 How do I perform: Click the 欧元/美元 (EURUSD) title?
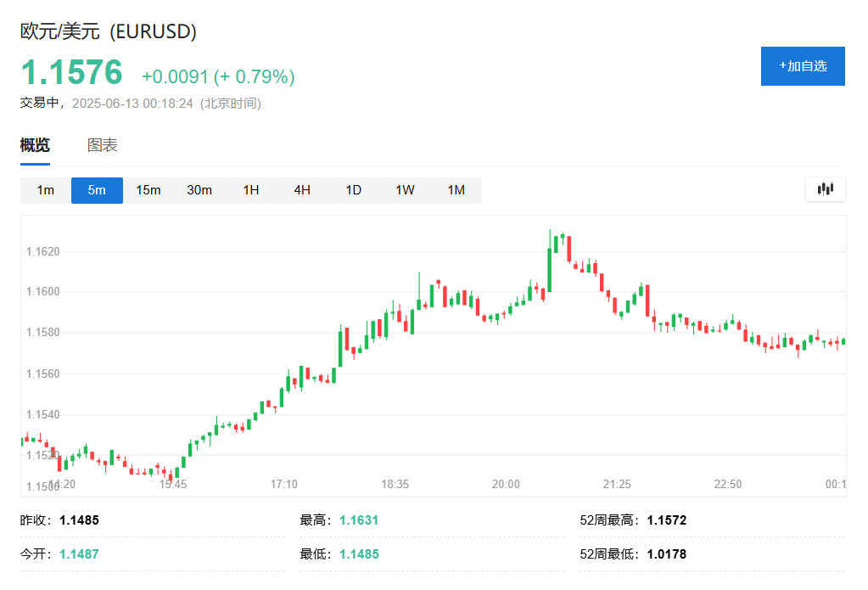pyautogui.click(x=109, y=31)
